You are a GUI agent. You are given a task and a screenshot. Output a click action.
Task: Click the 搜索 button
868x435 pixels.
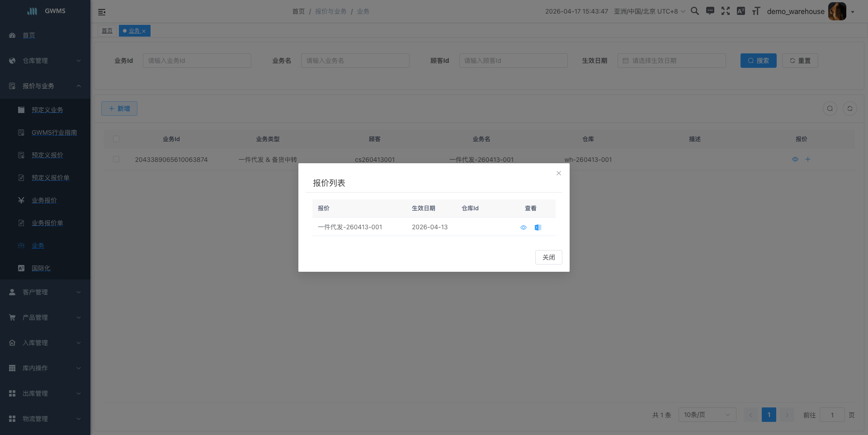pos(759,61)
